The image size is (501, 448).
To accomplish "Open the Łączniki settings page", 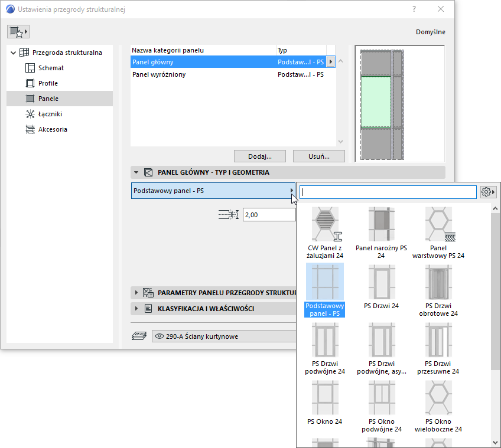I will point(50,114).
